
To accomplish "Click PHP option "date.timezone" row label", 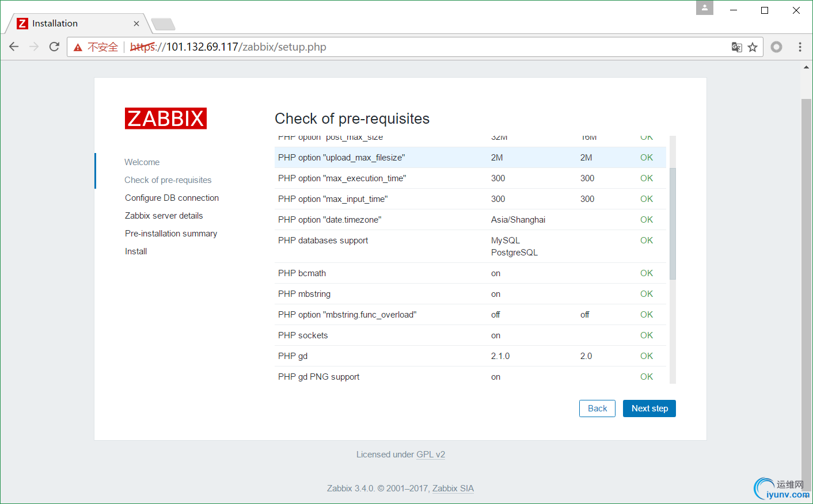I will pos(330,220).
